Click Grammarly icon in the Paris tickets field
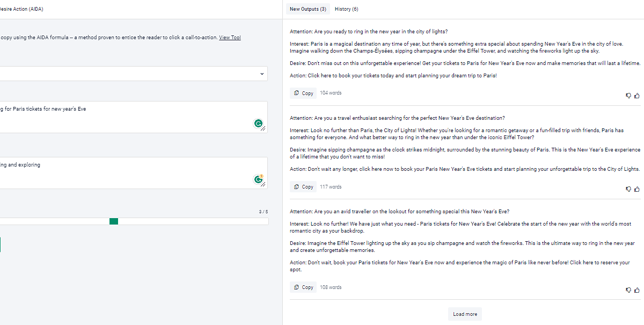This screenshot has height=325, width=644. click(258, 124)
